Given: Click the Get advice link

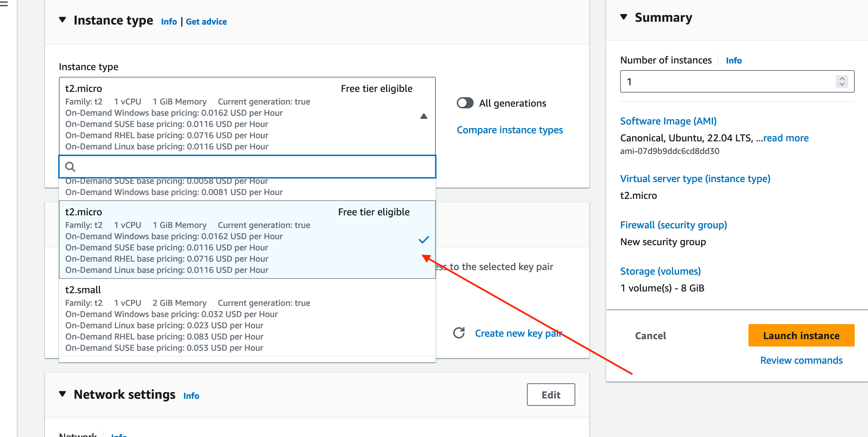Looking at the screenshot, I should [x=206, y=22].
